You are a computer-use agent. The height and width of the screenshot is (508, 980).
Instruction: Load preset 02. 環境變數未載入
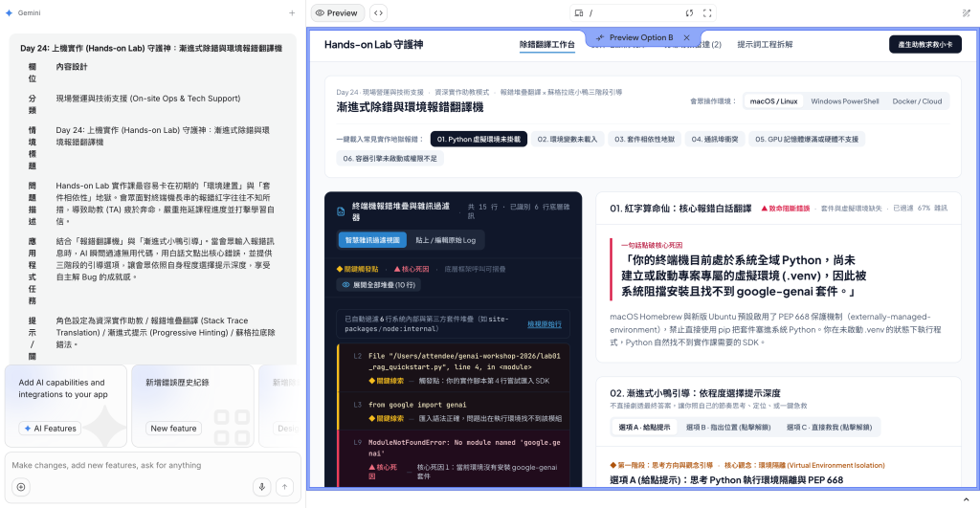[x=568, y=140]
